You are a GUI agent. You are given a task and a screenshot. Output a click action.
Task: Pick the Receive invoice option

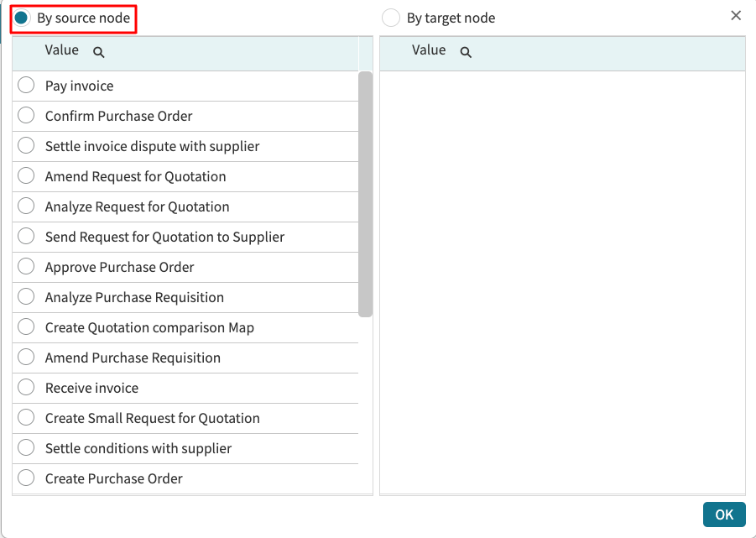[x=26, y=388]
